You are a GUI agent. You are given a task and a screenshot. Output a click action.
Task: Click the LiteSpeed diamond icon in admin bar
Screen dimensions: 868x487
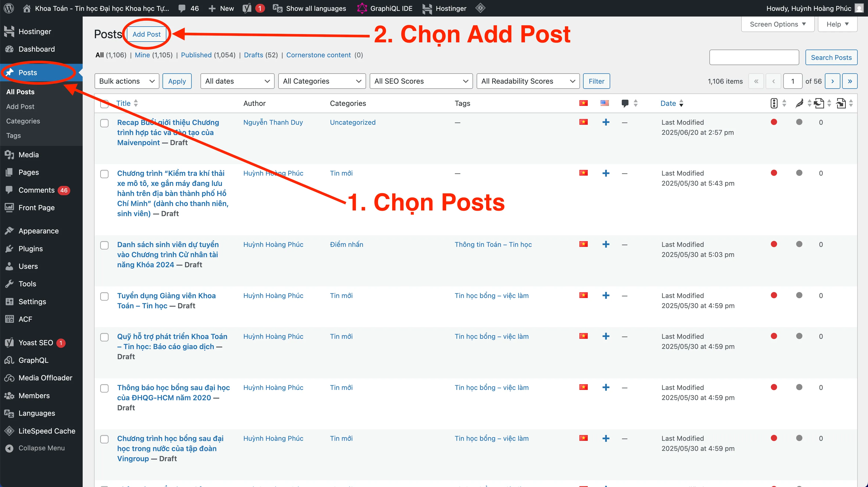(480, 8)
